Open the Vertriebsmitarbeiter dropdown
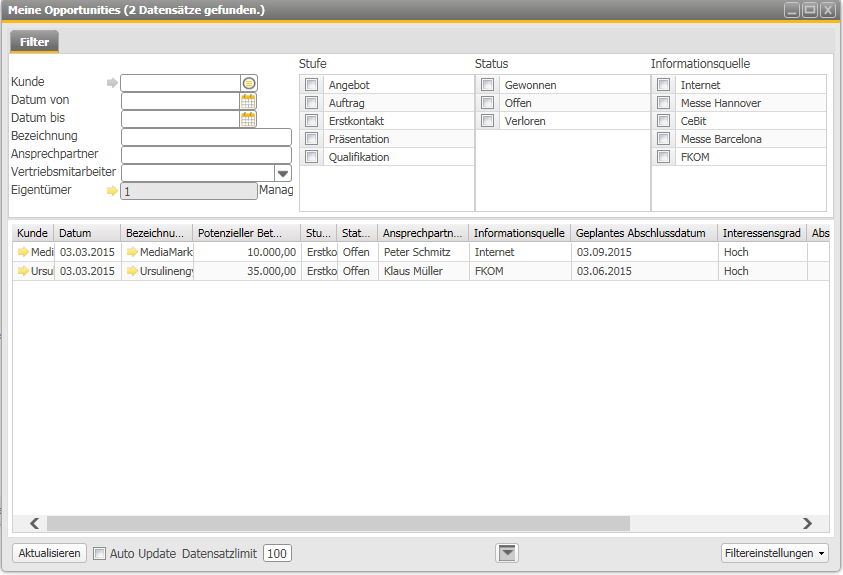Image resolution: width=843 pixels, height=575 pixels. (x=283, y=173)
